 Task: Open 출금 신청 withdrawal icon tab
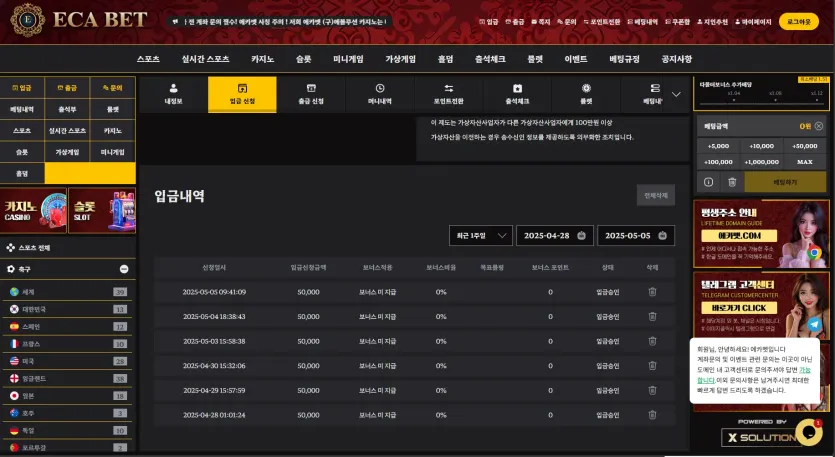[x=311, y=94]
